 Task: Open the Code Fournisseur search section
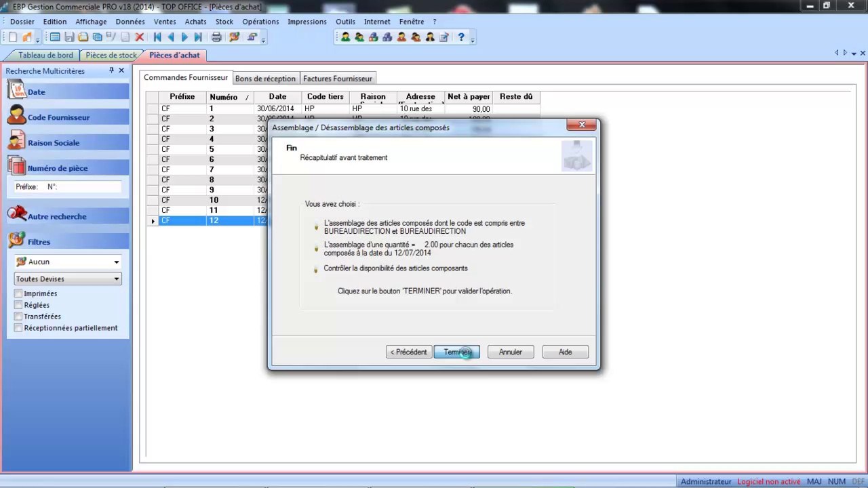68,117
